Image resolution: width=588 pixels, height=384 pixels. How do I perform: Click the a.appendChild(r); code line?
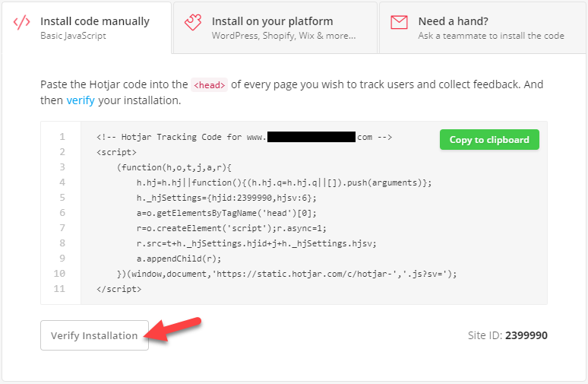coord(179,259)
